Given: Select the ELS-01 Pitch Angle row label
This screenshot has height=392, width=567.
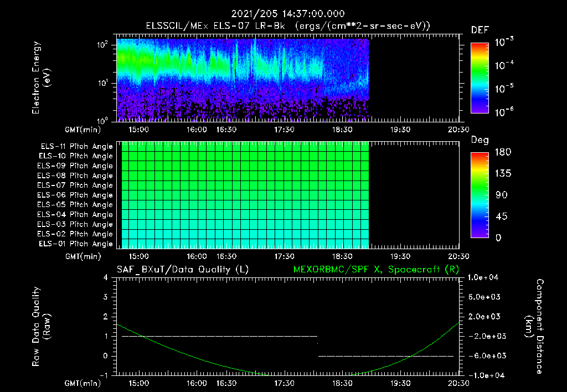Looking at the screenshot, I should point(75,244).
